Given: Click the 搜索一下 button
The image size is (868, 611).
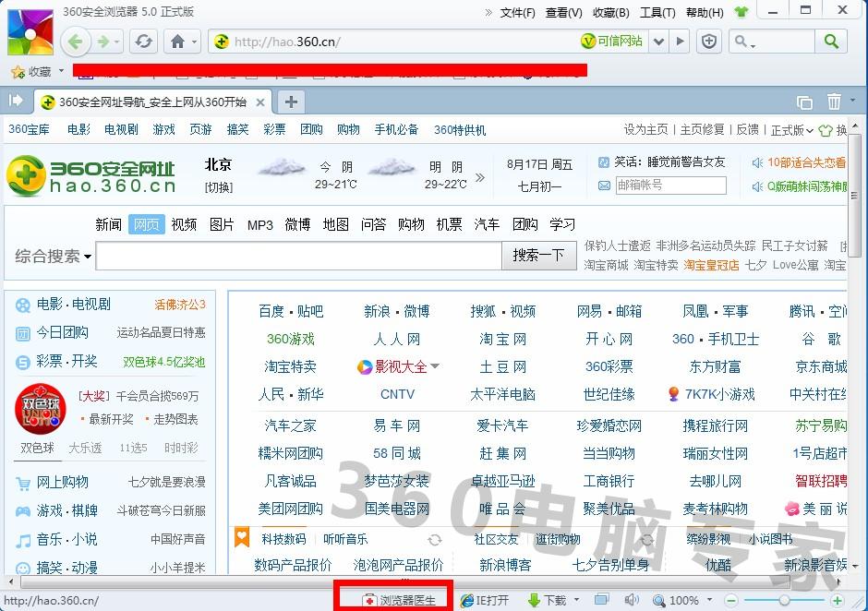Looking at the screenshot, I should point(538,255).
